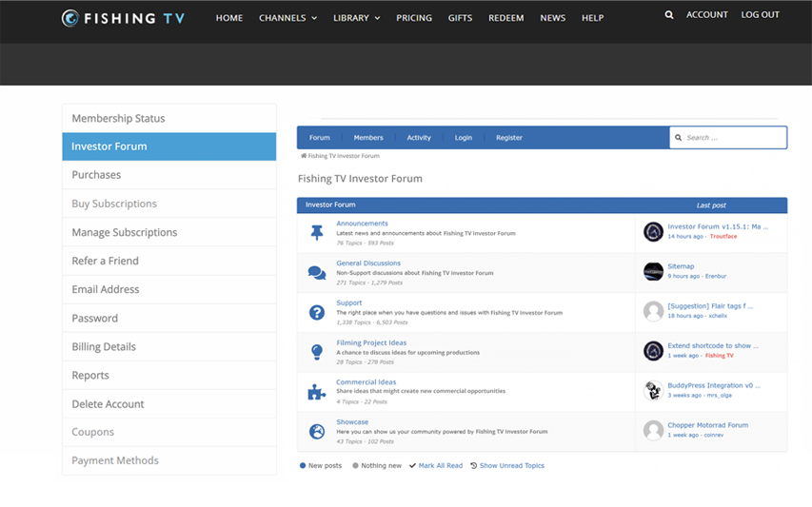Open Purchases in sidebar
Viewport: 812px width, 507px height.
tap(169, 175)
